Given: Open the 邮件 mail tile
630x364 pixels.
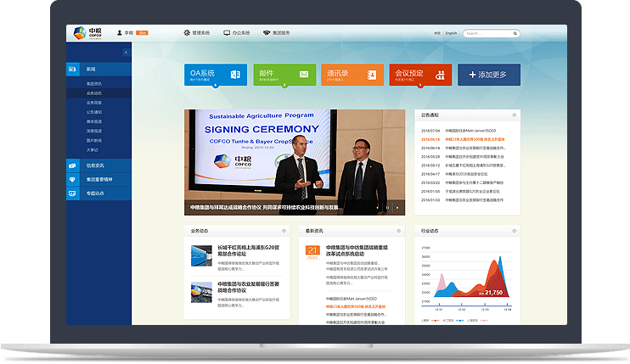Looking at the screenshot, I should 284,75.
